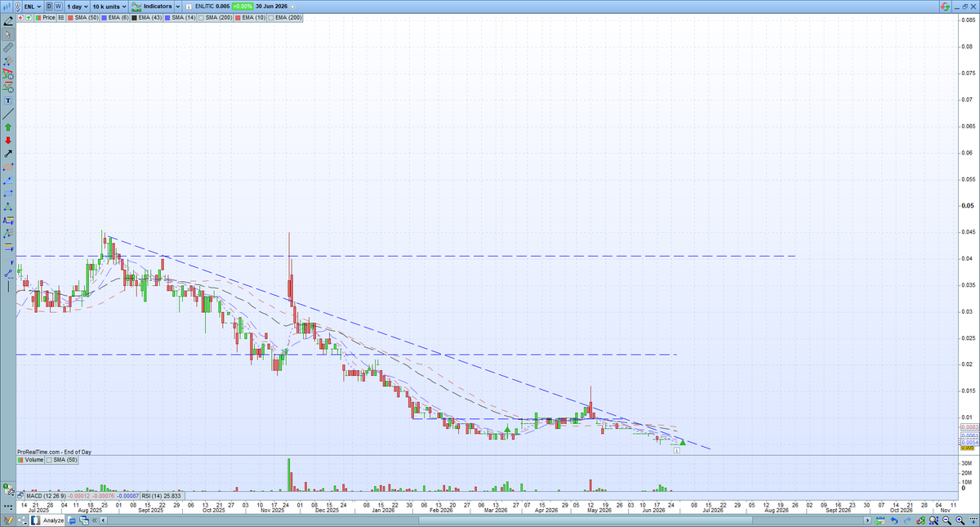This screenshot has height=527, width=980.
Task: Open the share icon in bottom bar
Action: coord(22,520)
